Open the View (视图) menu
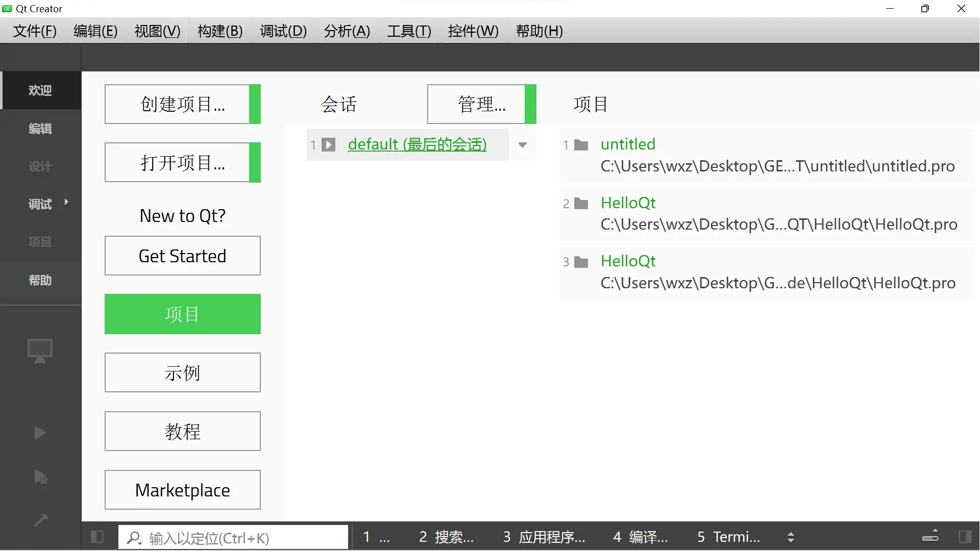This screenshot has width=980, height=551. pyautogui.click(x=157, y=31)
